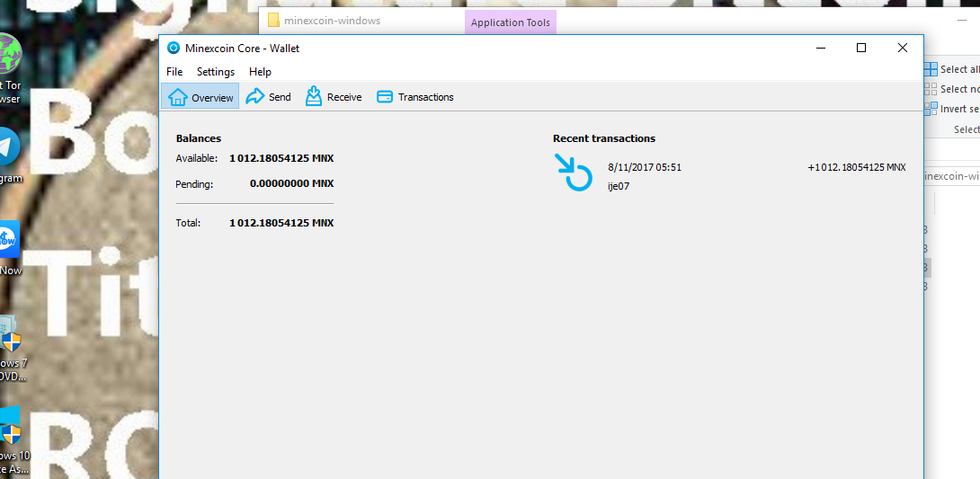Click the Pending balance 0.00000000 MNX

point(292,184)
